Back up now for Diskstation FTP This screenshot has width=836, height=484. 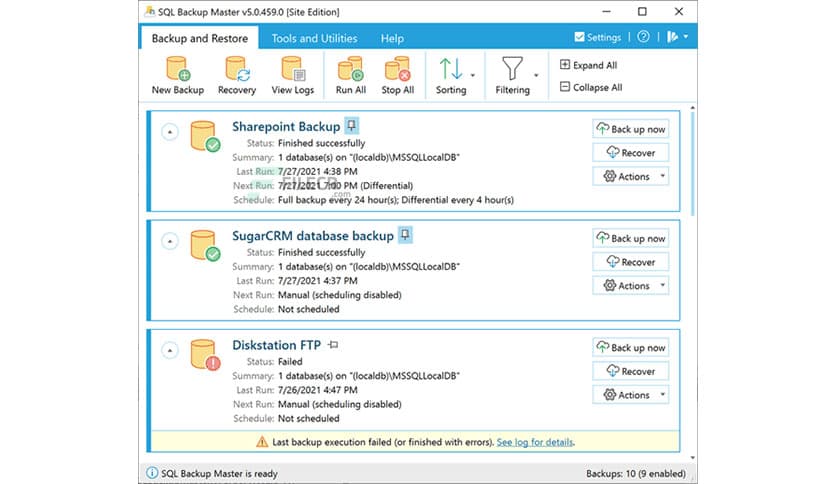[x=631, y=348]
